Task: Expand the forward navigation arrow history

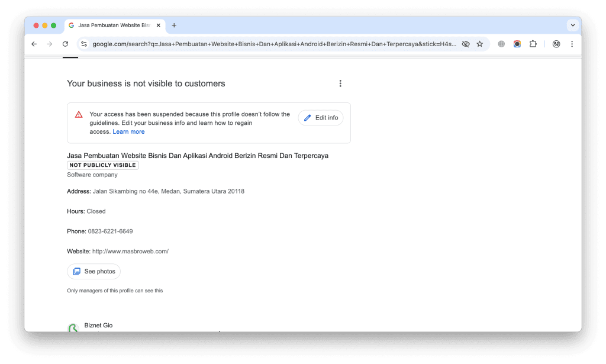Action: 50,44
